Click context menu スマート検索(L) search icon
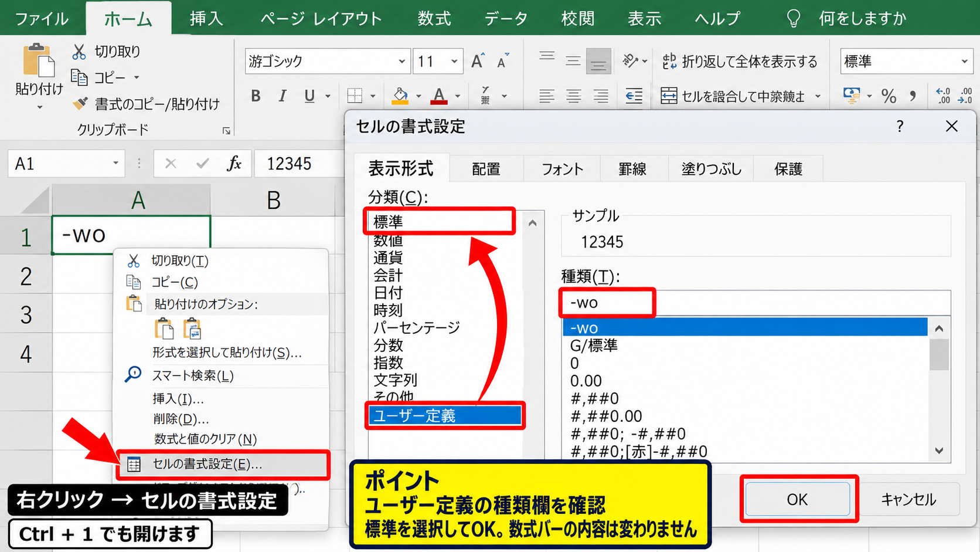Viewport: 980px width, 552px height. (133, 374)
